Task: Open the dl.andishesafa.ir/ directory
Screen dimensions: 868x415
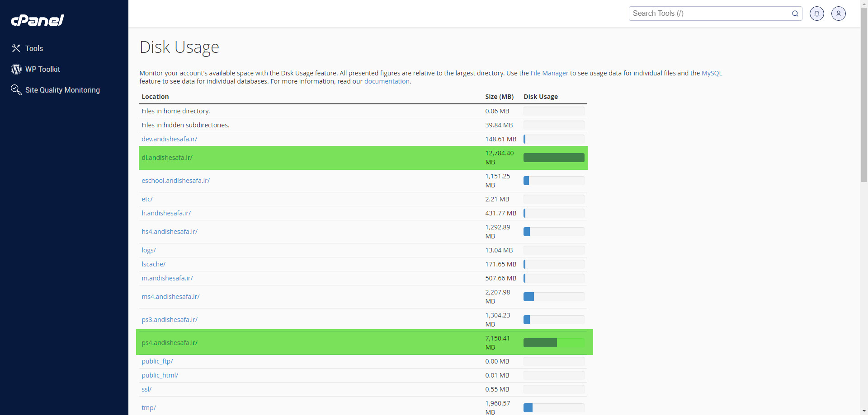Action: click(x=167, y=158)
